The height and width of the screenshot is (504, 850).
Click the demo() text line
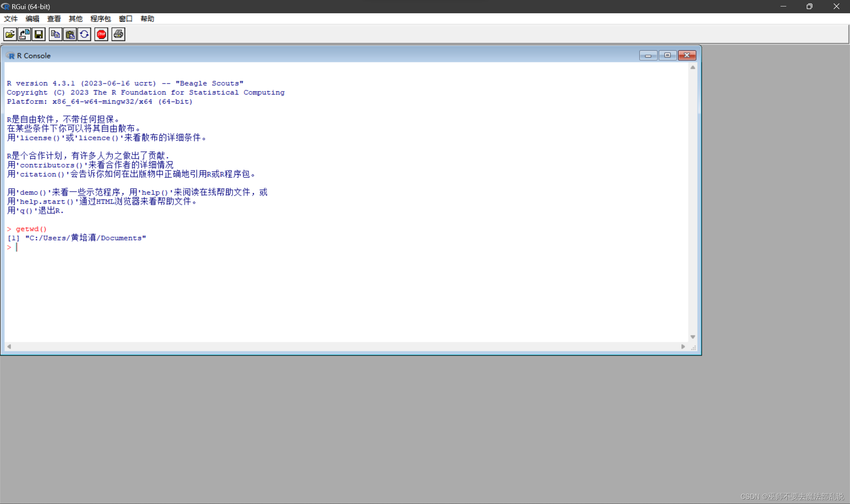click(x=137, y=192)
